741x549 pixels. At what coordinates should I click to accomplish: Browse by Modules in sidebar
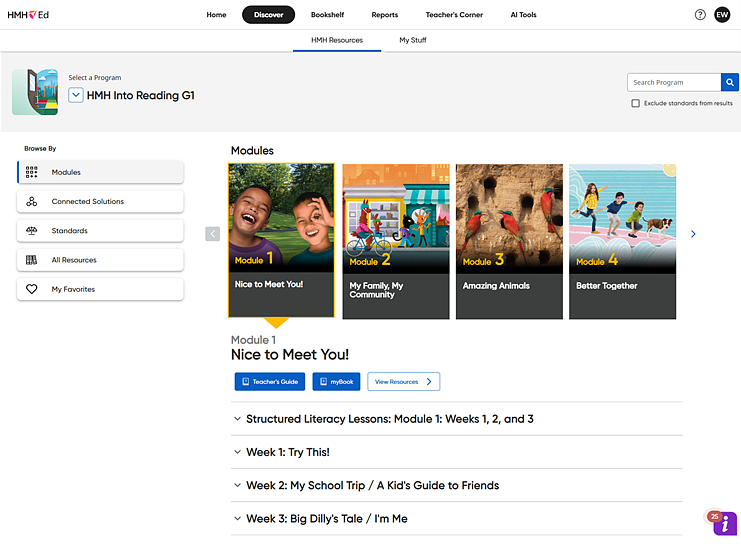(100, 172)
